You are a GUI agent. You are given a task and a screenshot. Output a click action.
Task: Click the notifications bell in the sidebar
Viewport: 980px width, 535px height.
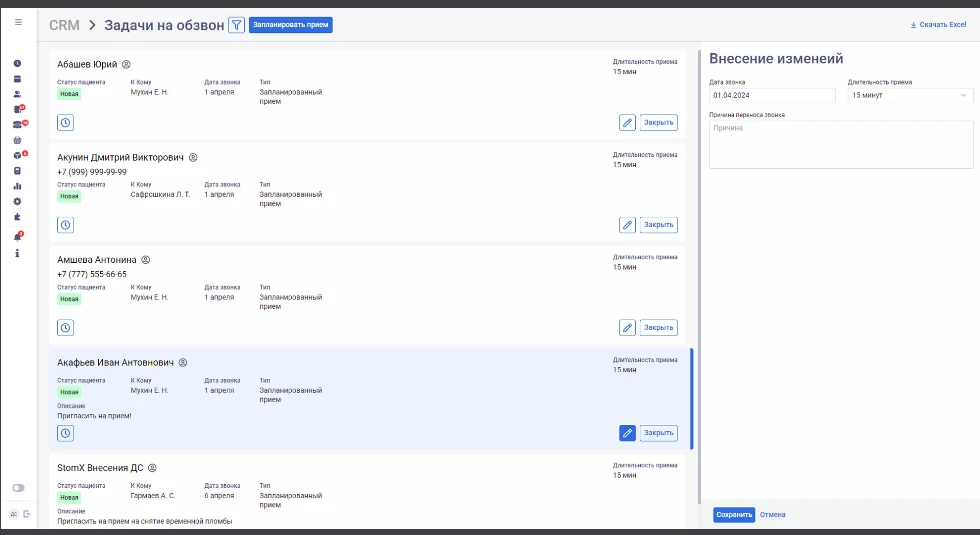[17, 237]
